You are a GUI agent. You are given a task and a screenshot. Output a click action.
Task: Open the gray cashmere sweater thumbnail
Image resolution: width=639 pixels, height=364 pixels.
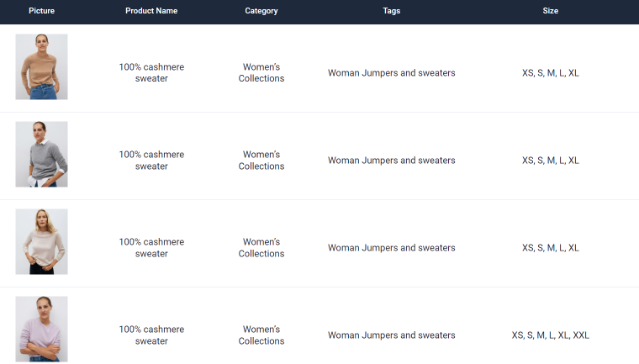pyautogui.click(x=41, y=154)
